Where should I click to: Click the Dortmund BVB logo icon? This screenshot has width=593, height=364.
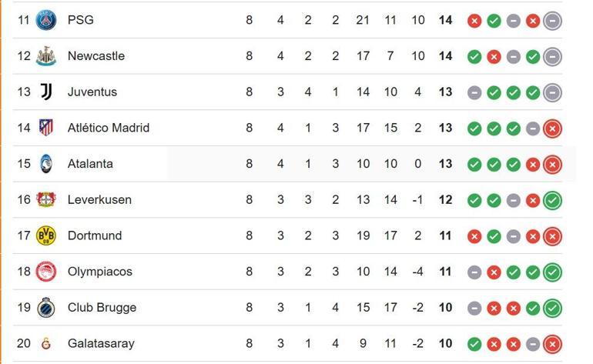46,235
